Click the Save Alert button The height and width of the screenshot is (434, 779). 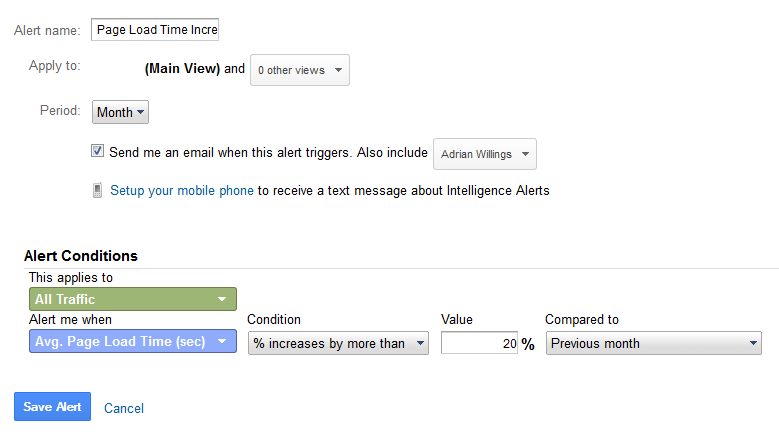pos(52,407)
